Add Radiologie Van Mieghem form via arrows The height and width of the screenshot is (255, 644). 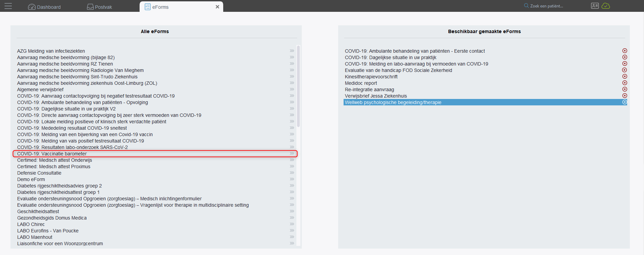tap(292, 70)
